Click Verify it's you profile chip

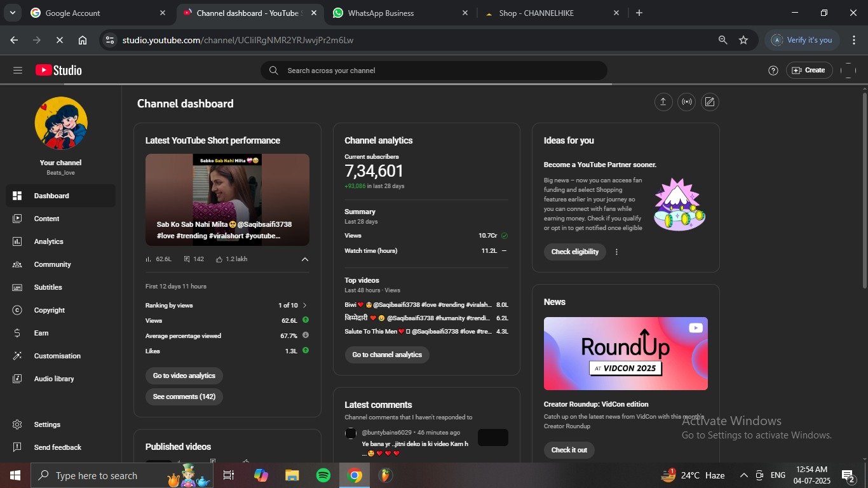click(802, 40)
